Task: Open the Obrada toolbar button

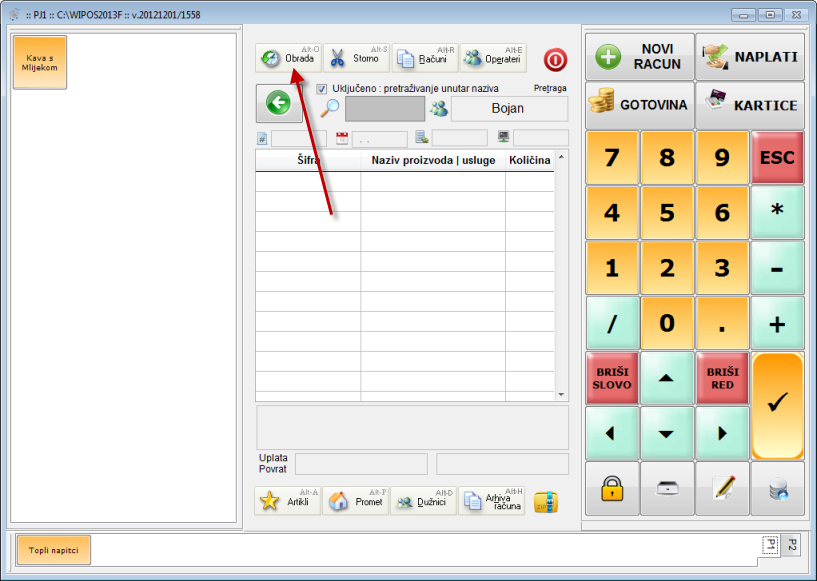Action: (288, 58)
